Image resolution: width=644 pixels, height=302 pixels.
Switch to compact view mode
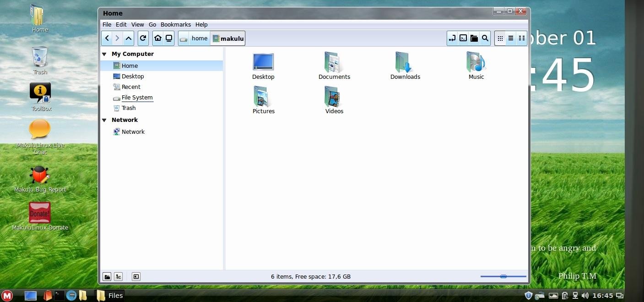click(521, 38)
